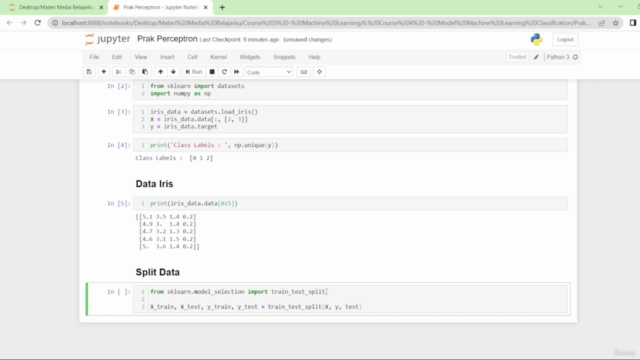This screenshot has height=360, width=640.
Task: Open a new browser tab with plus
Action: pos(222,7)
